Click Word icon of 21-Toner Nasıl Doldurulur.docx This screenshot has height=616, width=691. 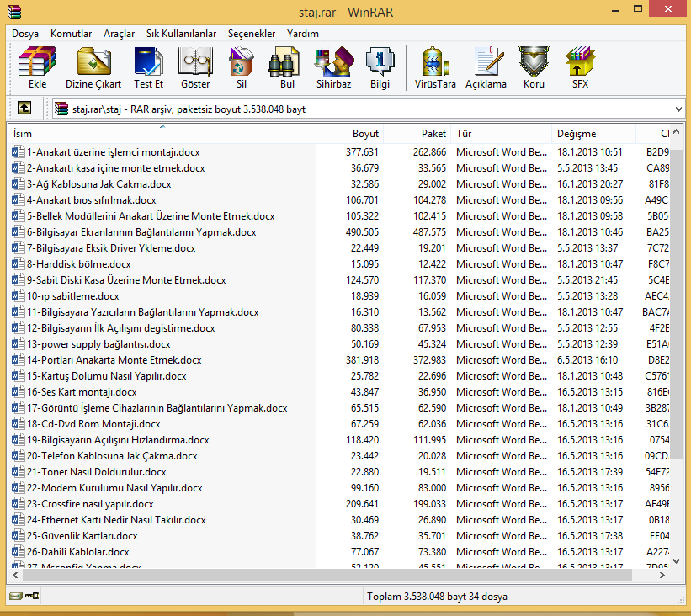click(18, 472)
